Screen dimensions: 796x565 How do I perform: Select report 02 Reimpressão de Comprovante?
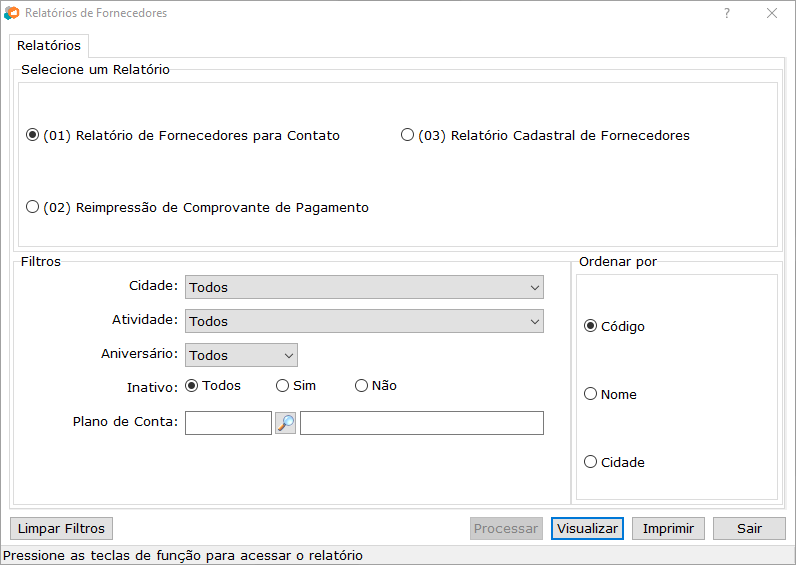[33, 207]
